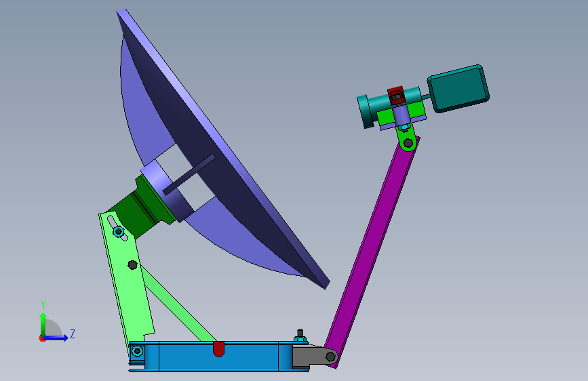Pick the dark red clamp on feed tube
The image size is (588, 381).
[396, 96]
